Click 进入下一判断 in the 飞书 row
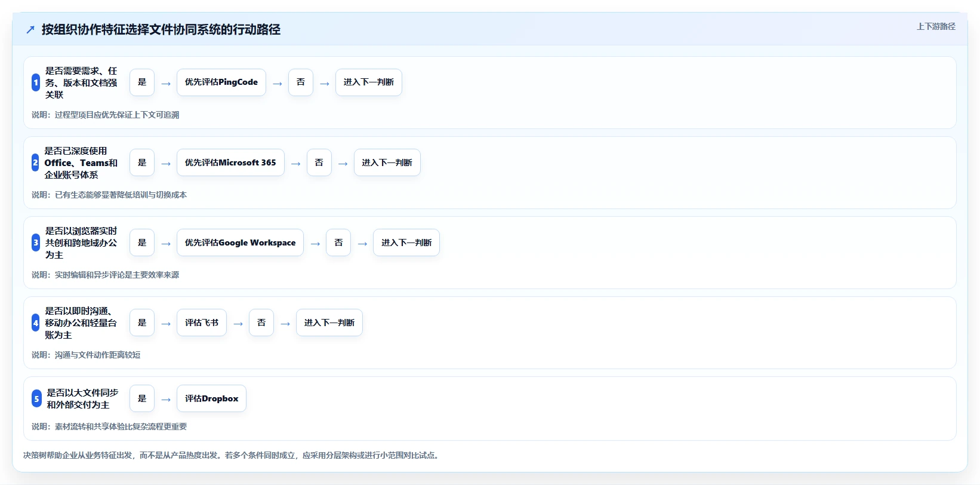The image size is (980, 485). pos(329,323)
